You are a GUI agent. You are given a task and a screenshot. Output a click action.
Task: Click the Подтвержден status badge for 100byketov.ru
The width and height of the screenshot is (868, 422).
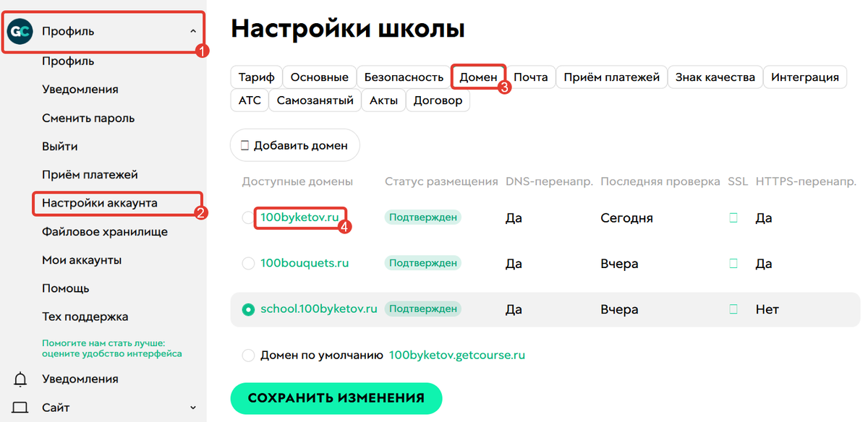click(x=423, y=218)
